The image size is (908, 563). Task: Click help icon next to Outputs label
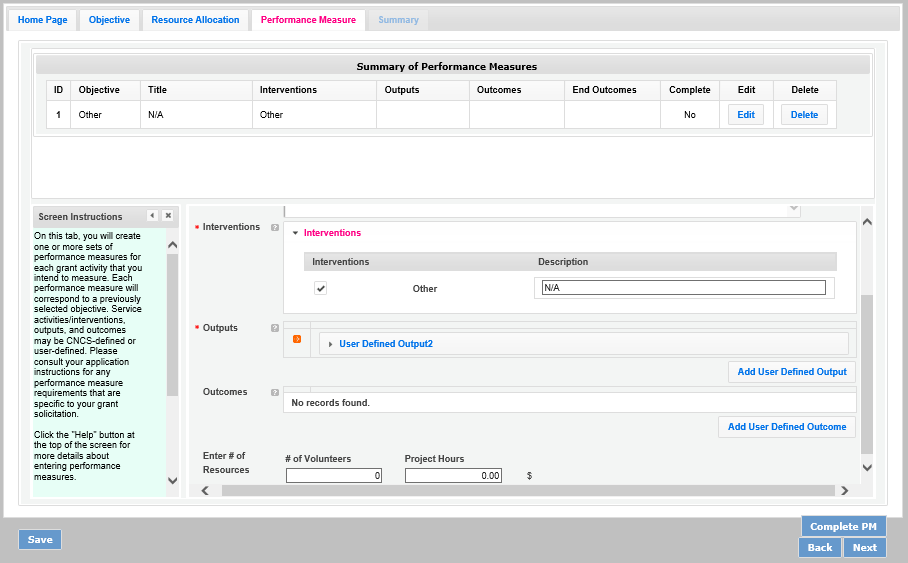pyautogui.click(x=275, y=328)
